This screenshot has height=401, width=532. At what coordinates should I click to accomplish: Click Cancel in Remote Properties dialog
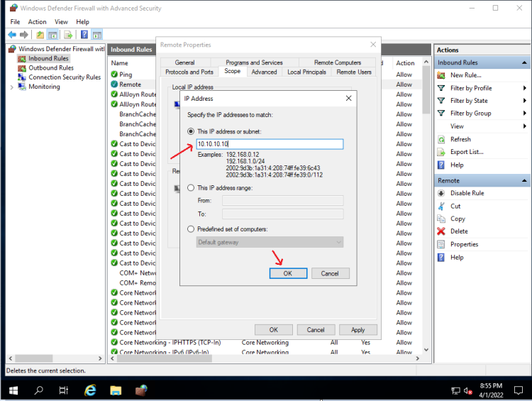pyautogui.click(x=316, y=330)
